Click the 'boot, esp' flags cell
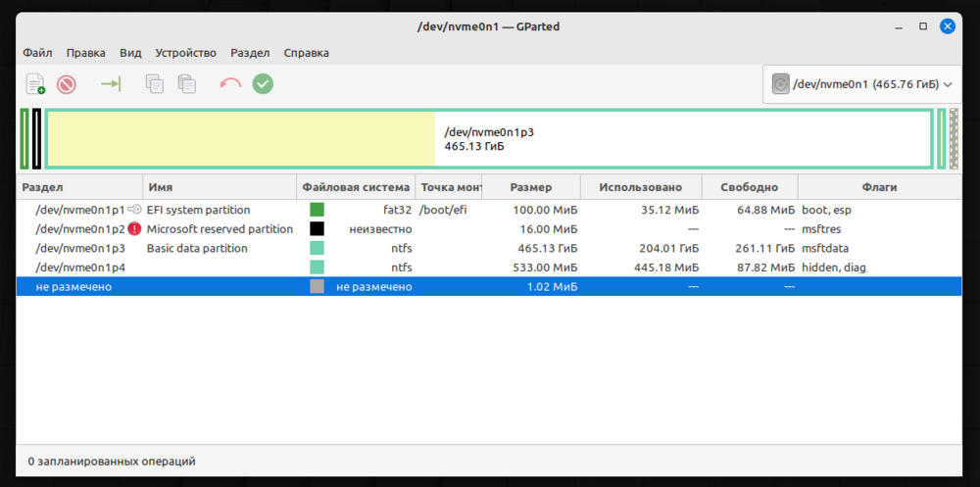This screenshot has width=980, height=487. click(x=826, y=210)
